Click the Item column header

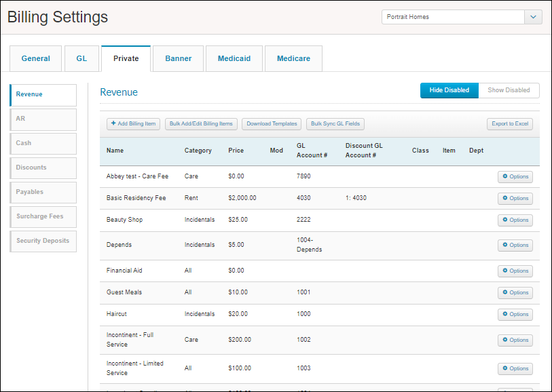pos(449,151)
